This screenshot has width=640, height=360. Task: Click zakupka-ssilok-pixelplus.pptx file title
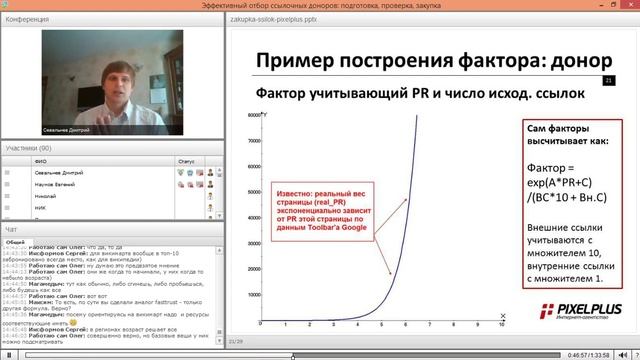coord(273,19)
